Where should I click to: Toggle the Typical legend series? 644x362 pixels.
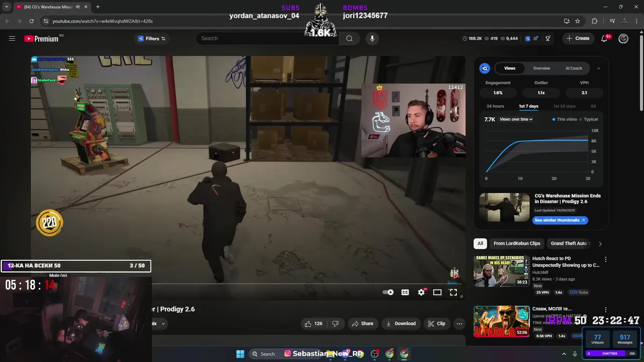click(x=589, y=119)
